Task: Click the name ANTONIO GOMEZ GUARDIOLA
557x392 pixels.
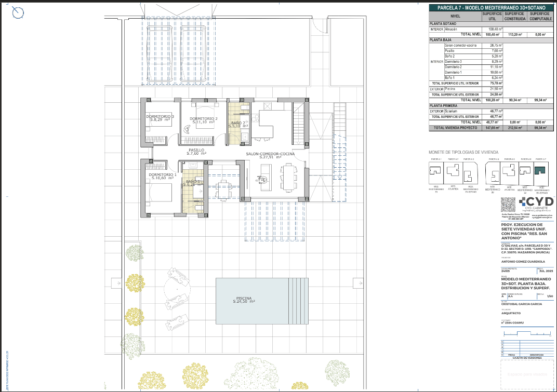Action: pos(523,262)
